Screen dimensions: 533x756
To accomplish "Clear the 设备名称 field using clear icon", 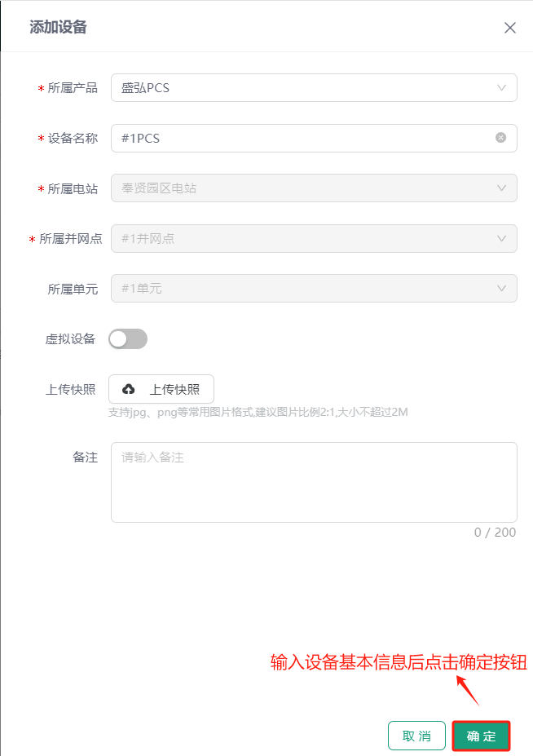I will (x=501, y=138).
